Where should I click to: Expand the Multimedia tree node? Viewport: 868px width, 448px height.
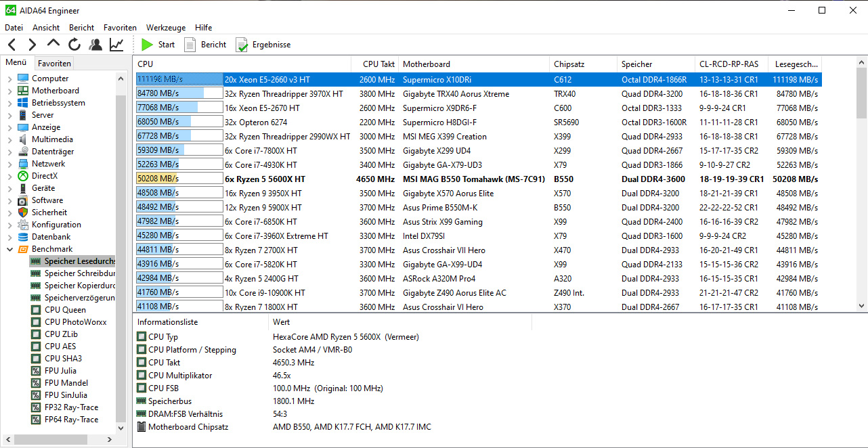click(9, 139)
